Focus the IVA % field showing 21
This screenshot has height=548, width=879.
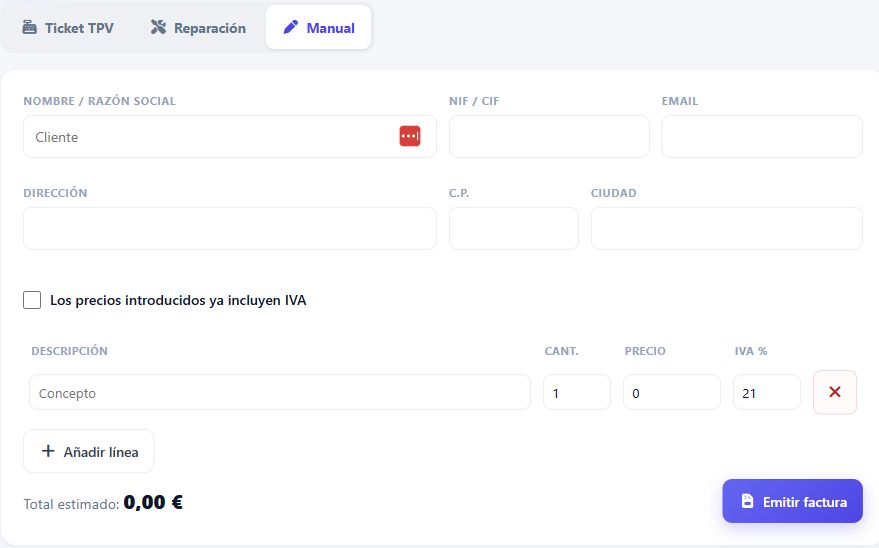(x=766, y=392)
